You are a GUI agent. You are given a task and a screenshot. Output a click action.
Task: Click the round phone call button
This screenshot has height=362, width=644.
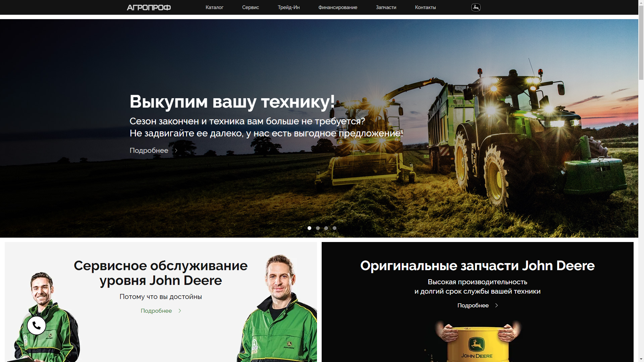pyautogui.click(x=37, y=325)
